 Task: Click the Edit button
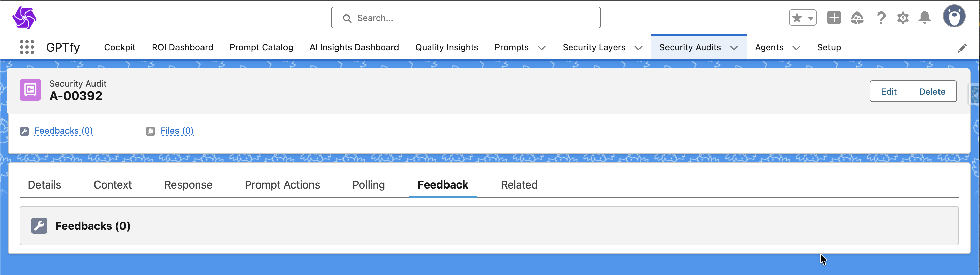point(888,92)
